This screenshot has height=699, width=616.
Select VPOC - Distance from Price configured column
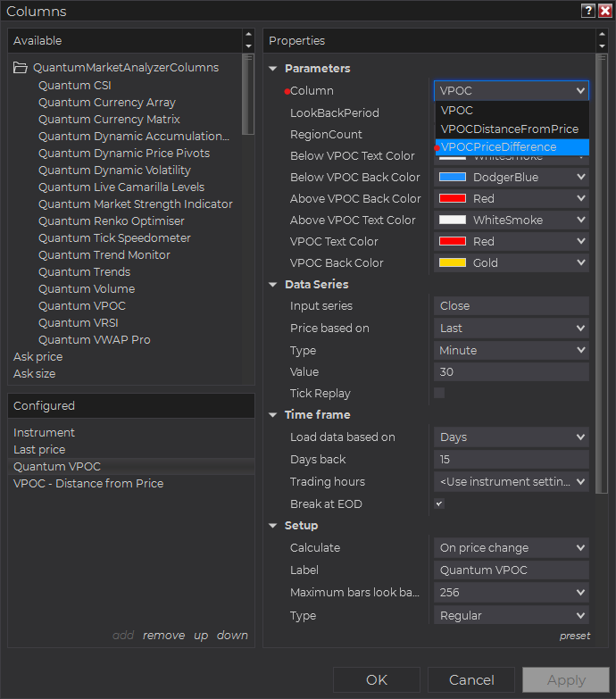[88, 484]
